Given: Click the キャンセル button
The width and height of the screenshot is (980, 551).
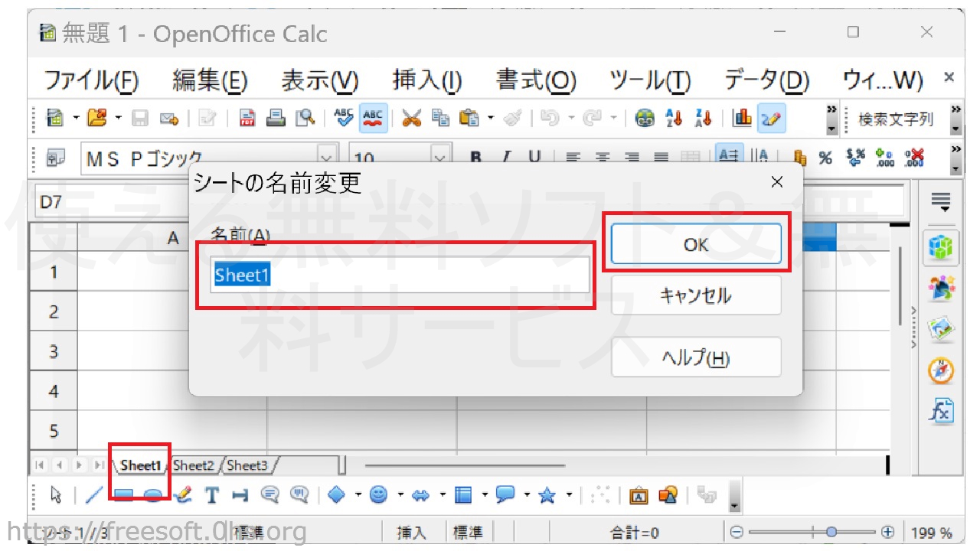Looking at the screenshot, I should 695,295.
